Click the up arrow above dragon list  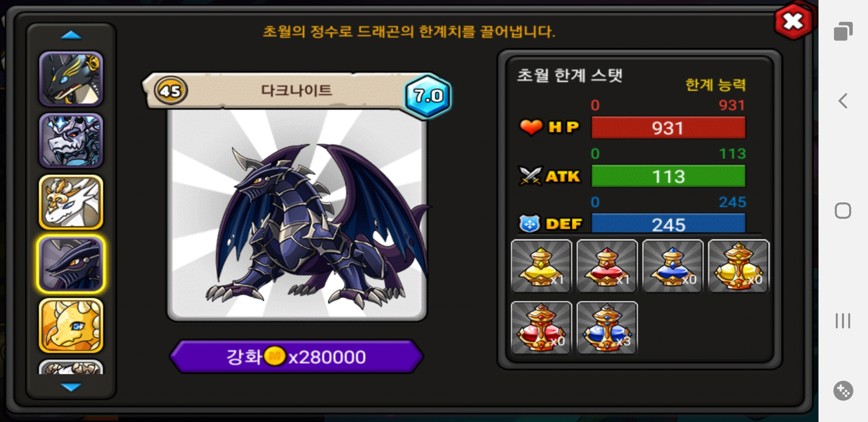(x=71, y=35)
